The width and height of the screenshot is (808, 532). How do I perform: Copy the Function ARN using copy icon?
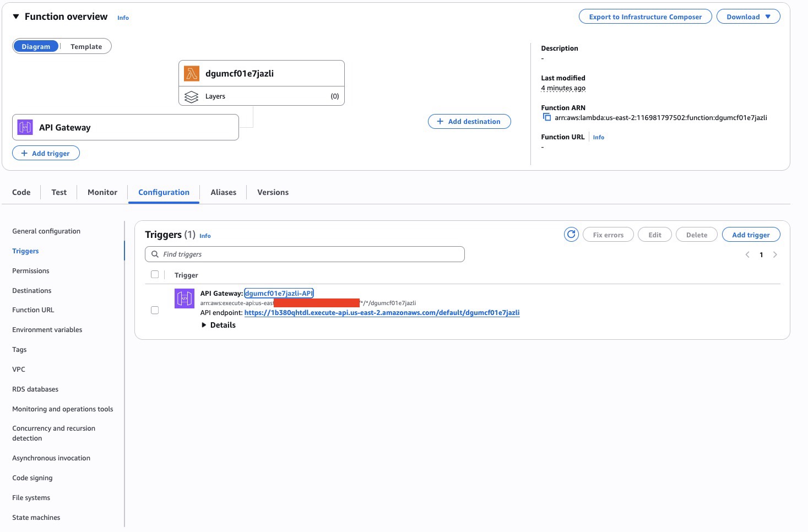[547, 117]
